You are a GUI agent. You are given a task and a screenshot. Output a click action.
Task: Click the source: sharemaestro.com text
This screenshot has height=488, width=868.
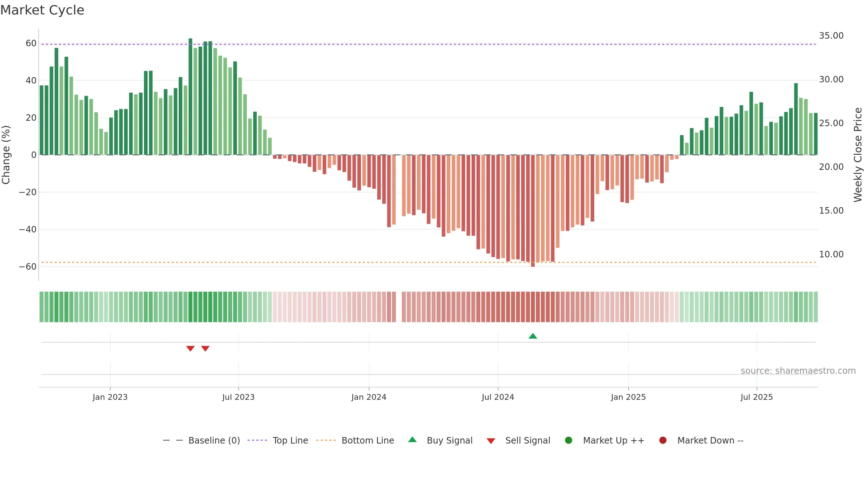798,371
